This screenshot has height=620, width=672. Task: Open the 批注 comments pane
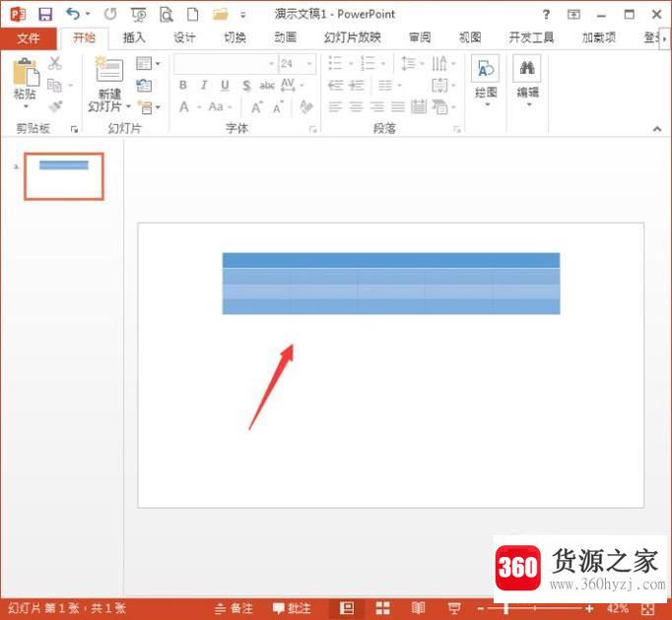[292, 608]
